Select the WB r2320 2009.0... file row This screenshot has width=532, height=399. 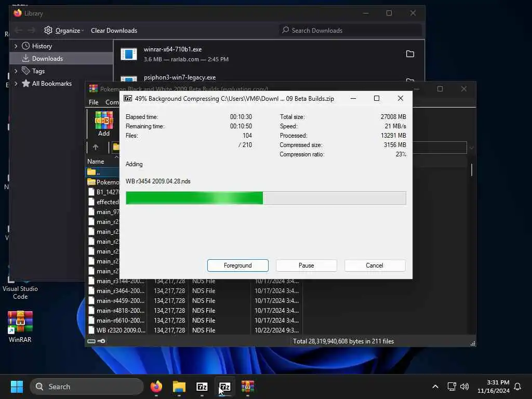(193, 330)
